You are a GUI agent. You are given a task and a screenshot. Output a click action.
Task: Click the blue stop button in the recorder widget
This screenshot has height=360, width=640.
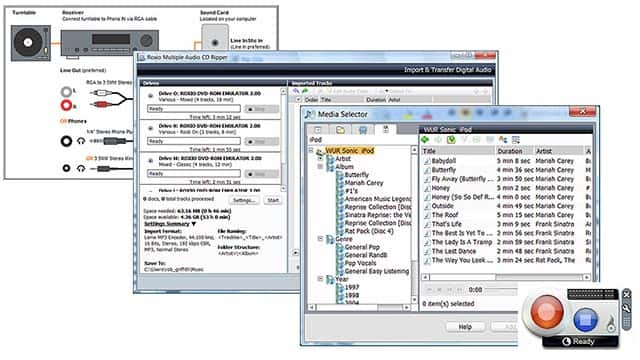585,320
